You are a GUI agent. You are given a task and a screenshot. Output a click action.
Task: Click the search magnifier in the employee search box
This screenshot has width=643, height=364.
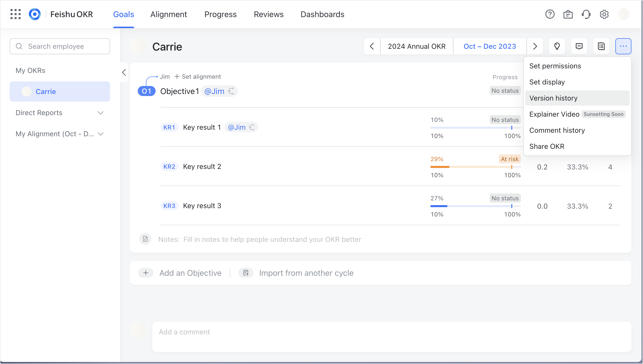pos(19,46)
